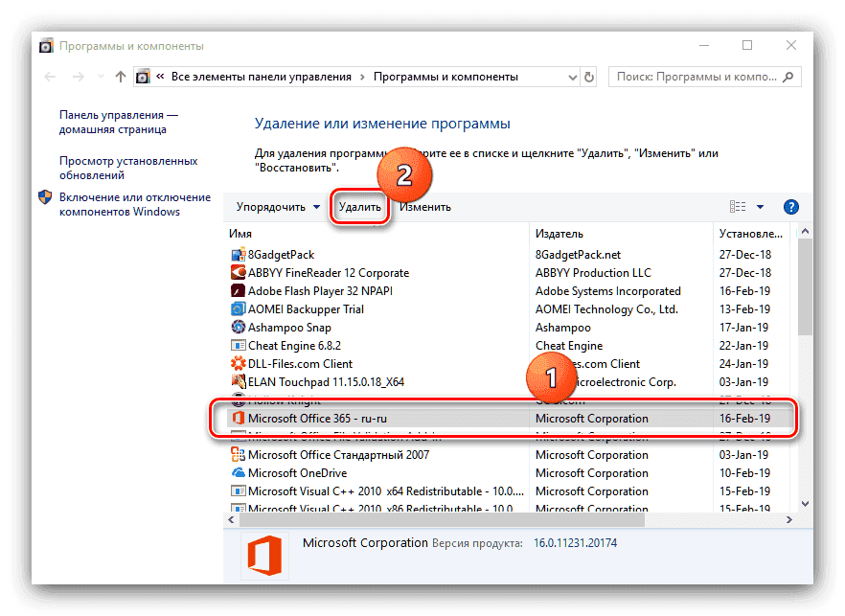Image resolution: width=845 pixels, height=616 pixels.
Task: Open Включение или отключение компонентов Windows
Action: point(134,204)
